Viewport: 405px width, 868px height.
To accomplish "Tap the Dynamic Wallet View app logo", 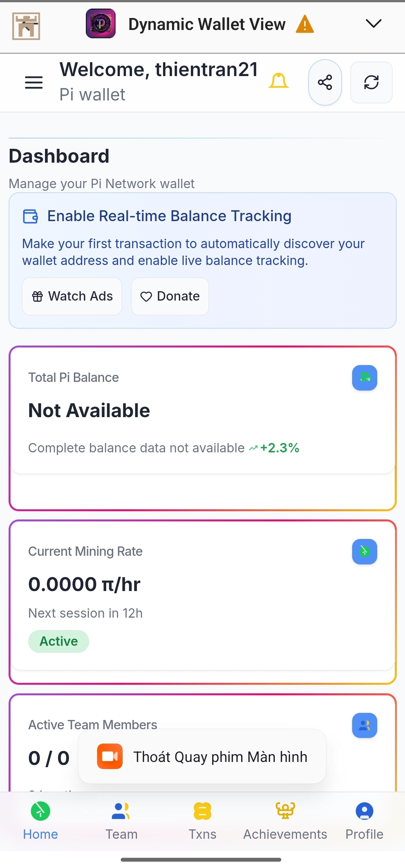I will [100, 24].
